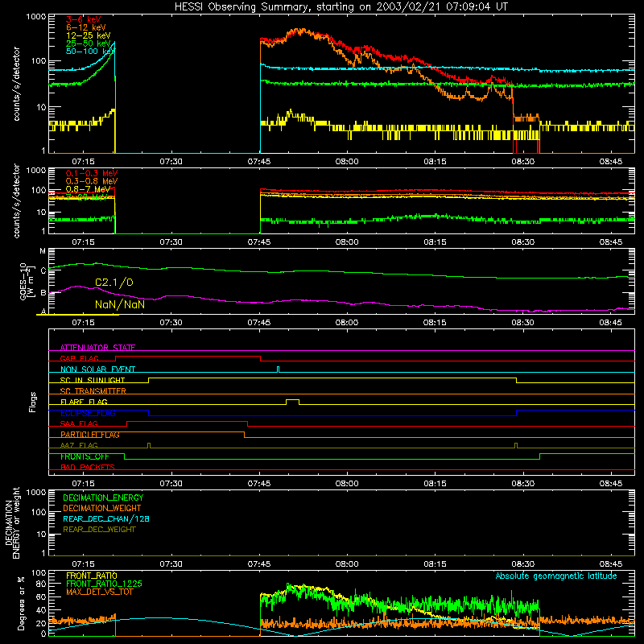Image resolution: width=644 pixels, height=644 pixels.
Task: Select the FRONTS_OFF flag label
Action: pos(85,456)
